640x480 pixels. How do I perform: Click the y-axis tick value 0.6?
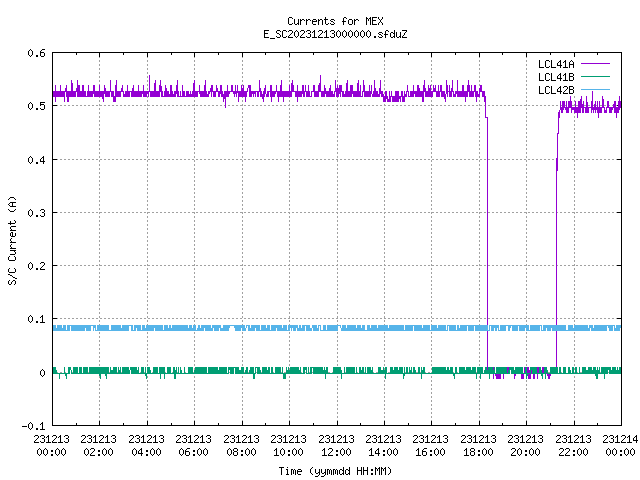[x=36, y=53]
